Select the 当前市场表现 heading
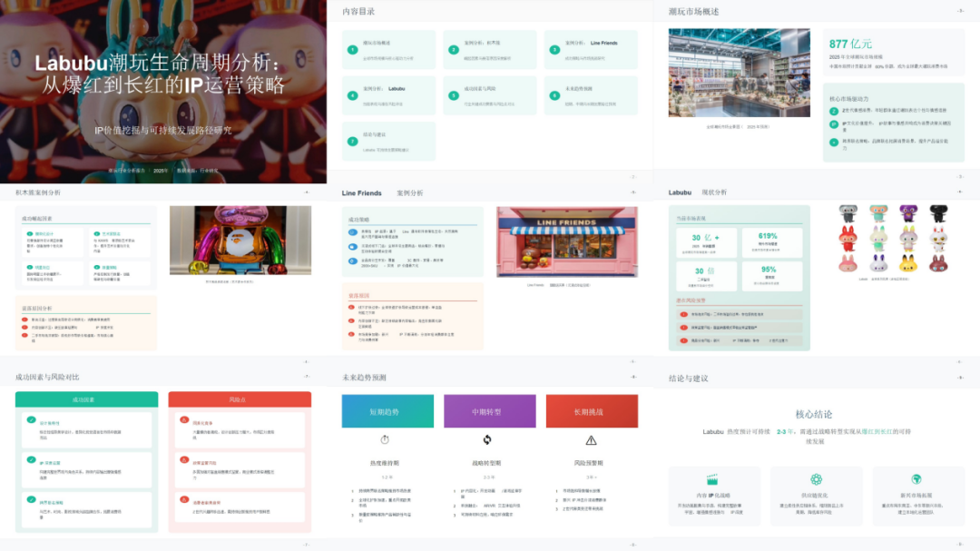980x551 pixels. click(x=691, y=218)
